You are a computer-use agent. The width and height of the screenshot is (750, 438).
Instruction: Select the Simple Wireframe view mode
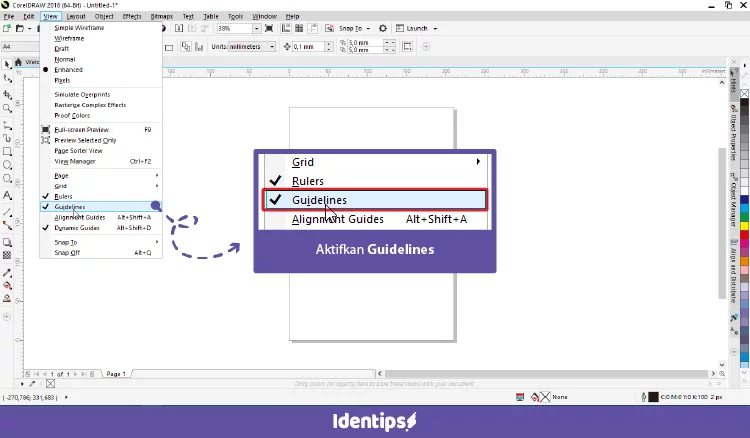coord(101,28)
